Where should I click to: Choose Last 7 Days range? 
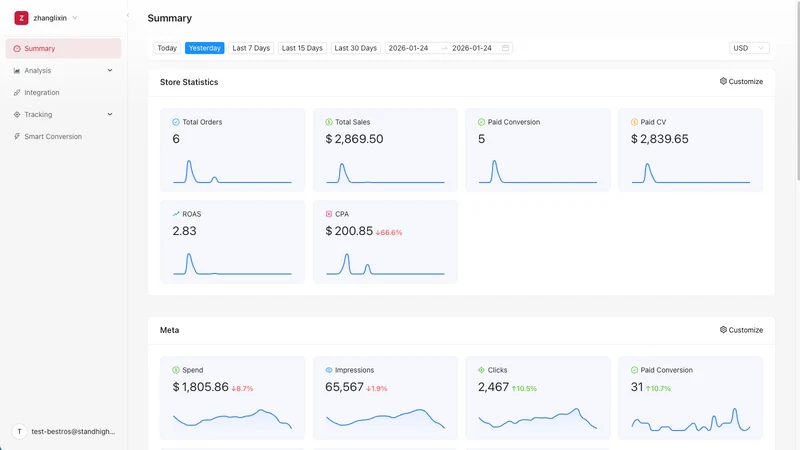click(x=251, y=48)
